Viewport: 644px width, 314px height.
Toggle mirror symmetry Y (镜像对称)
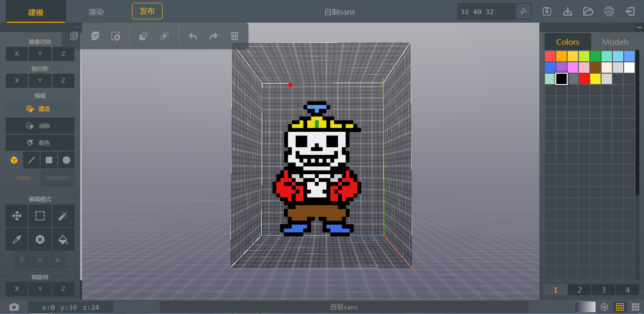coord(40,54)
